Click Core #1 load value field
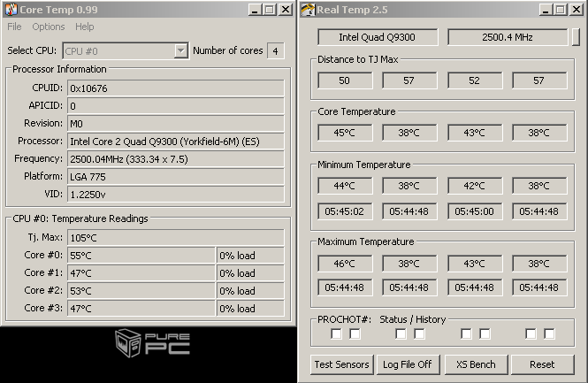Viewport: 588px width, 383px height. coord(250,273)
